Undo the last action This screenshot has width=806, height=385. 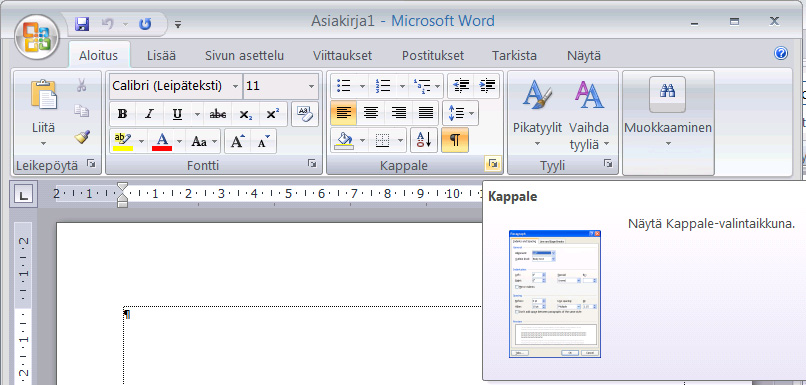tap(107, 24)
